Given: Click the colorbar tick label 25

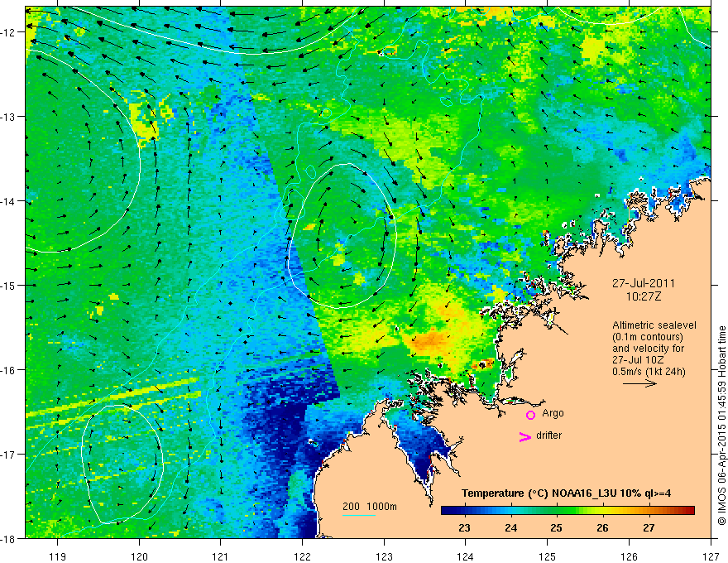Looking at the screenshot, I should point(556,527).
